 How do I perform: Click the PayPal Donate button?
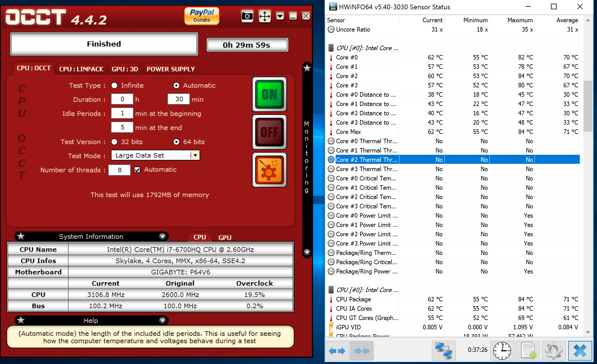click(202, 16)
